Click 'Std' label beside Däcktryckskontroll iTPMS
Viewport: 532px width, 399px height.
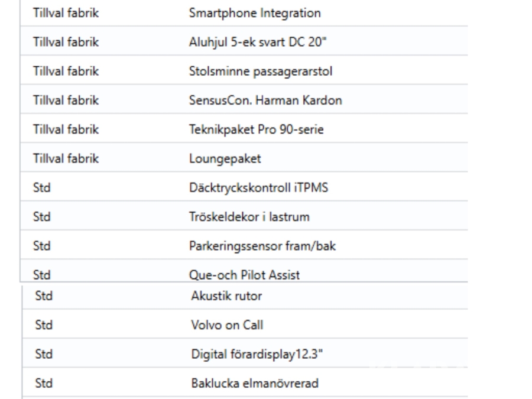pos(41,188)
